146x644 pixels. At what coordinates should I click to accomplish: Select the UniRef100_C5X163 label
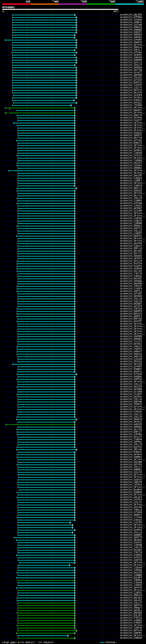[x=131, y=77]
